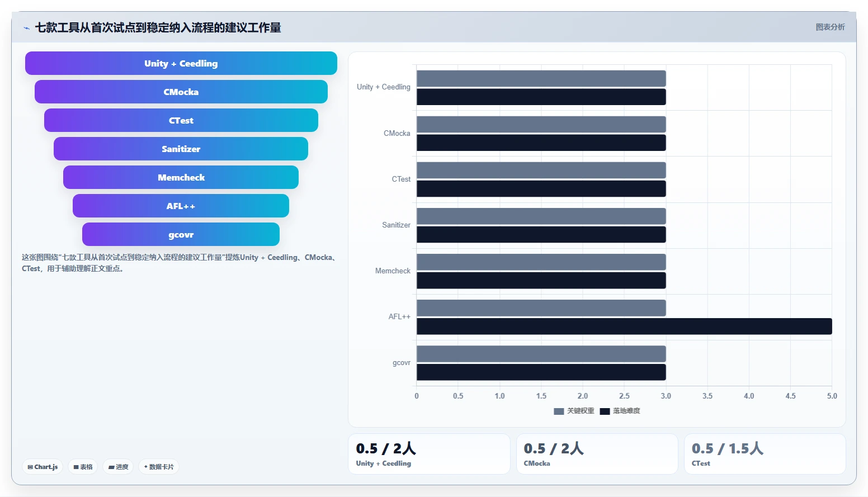
Task: Click the AFL++ 落地难度 dark bar
Action: tap(624, 326)
